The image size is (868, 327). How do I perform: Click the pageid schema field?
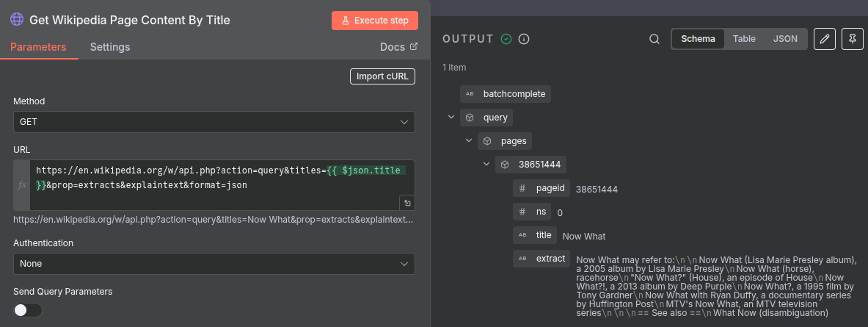[x=541, y=188]
